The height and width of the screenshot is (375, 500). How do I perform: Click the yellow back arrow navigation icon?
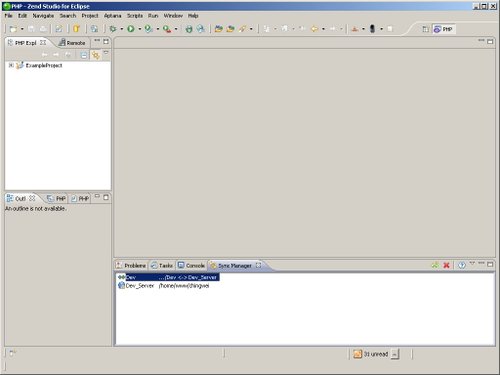point(314,29)
